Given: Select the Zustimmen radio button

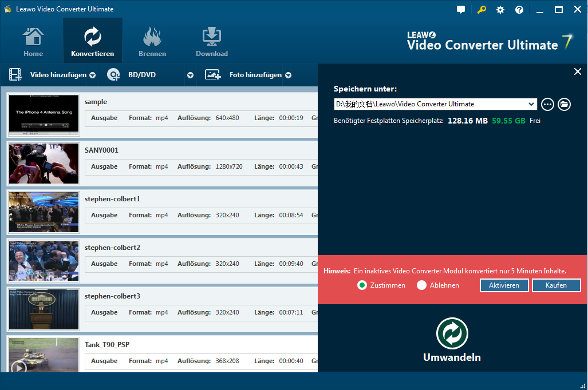Looking at the screenshot, I should (x=362, y=285).
